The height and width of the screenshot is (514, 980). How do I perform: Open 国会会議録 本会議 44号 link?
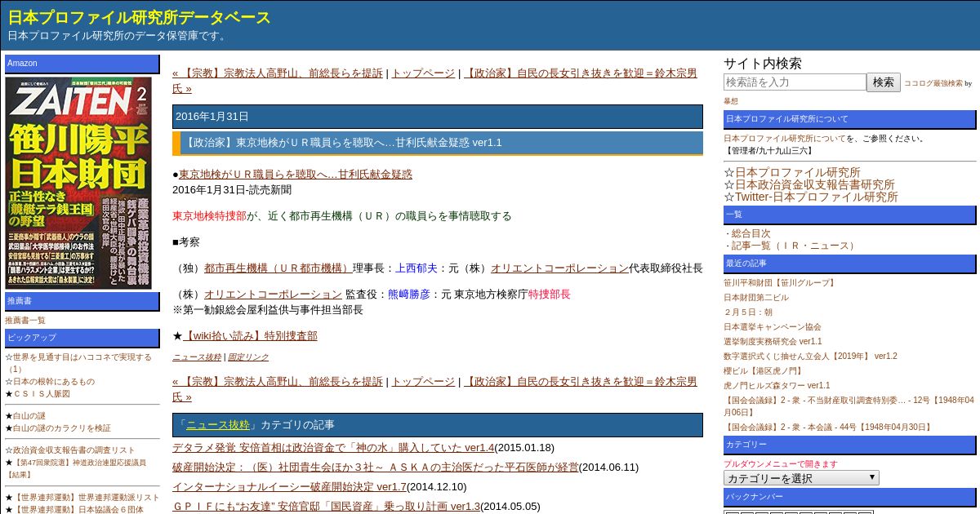pos(828,427)
